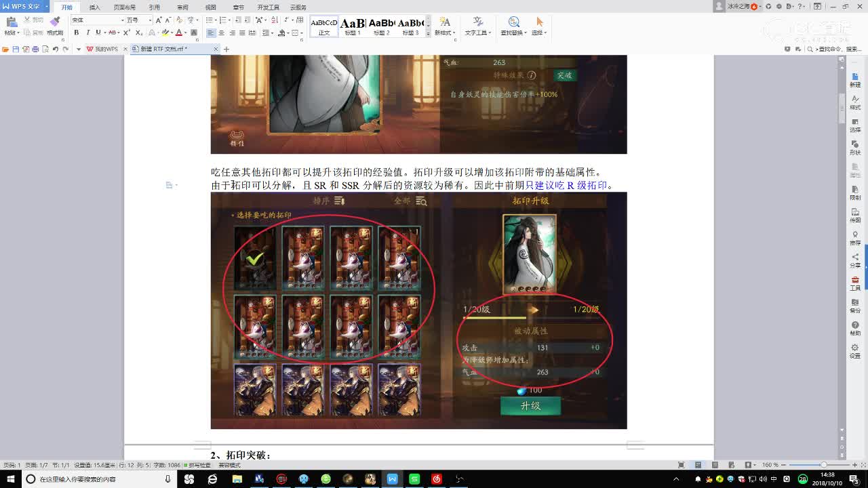Enable align-right paragraph alignment
Image resolution: width=868 pixels, height=488 pixels.
point(233,33)
